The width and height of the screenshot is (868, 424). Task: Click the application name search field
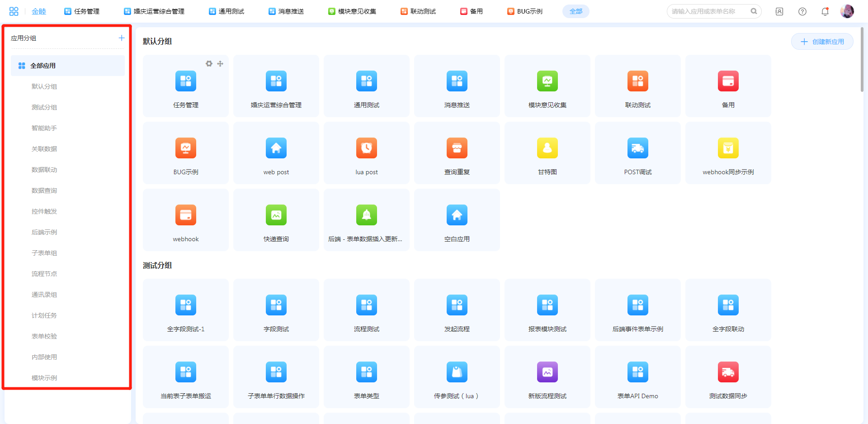pyautogui.click(x=708, y=11)
